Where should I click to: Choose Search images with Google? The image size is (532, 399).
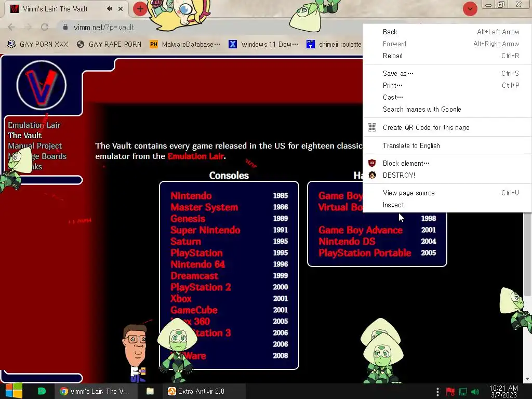point(447,109)
